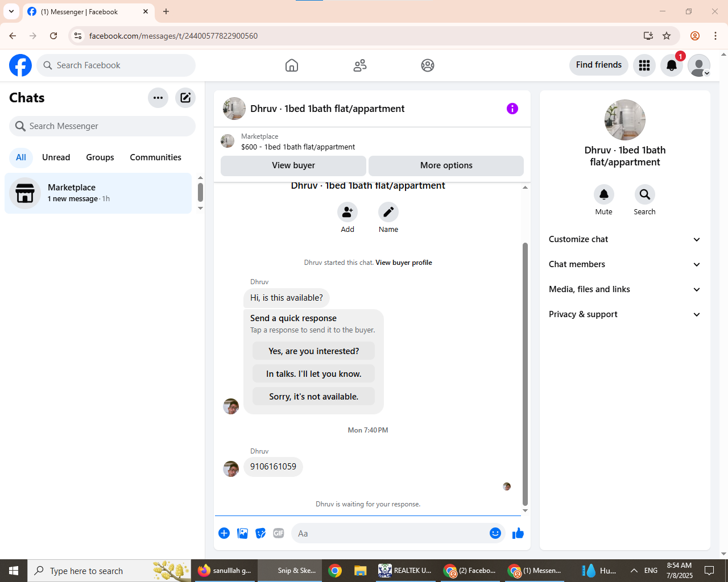Screen dimensions: 728x582
Task: Attach a photo to message
Action: coord(242,533)
